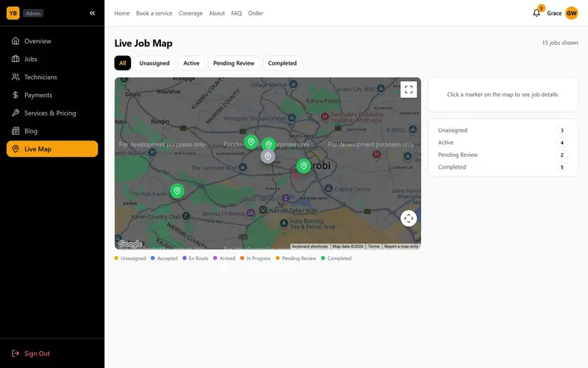
Task: Click the green marker just above the gray marker
Action: [x=268, y=144]
